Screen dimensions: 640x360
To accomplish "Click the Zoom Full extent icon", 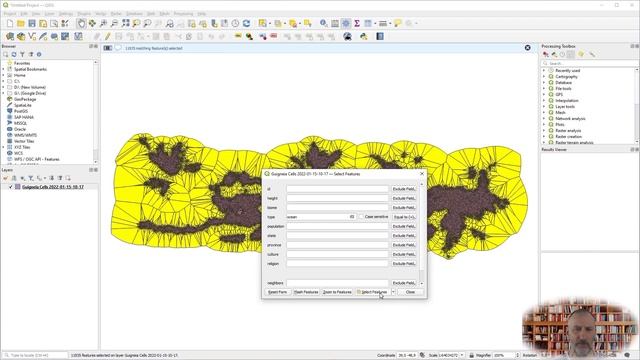I will click(x=125, y=24).
